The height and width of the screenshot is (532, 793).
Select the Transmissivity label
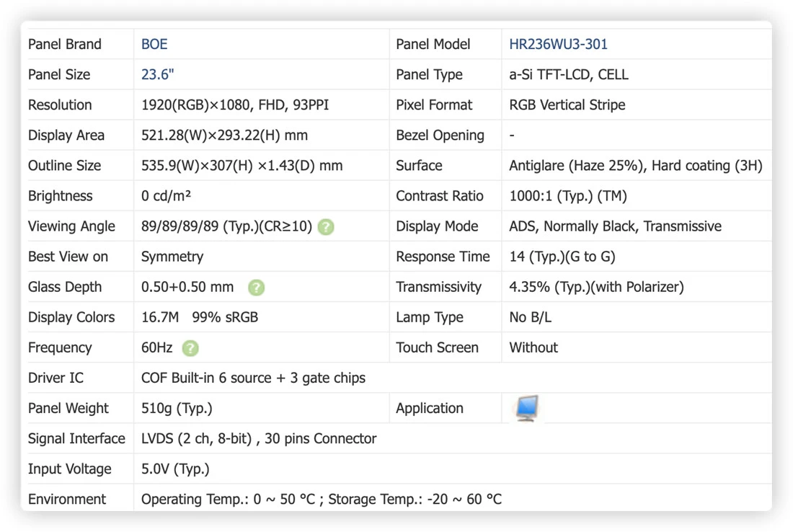pos(438,287)
